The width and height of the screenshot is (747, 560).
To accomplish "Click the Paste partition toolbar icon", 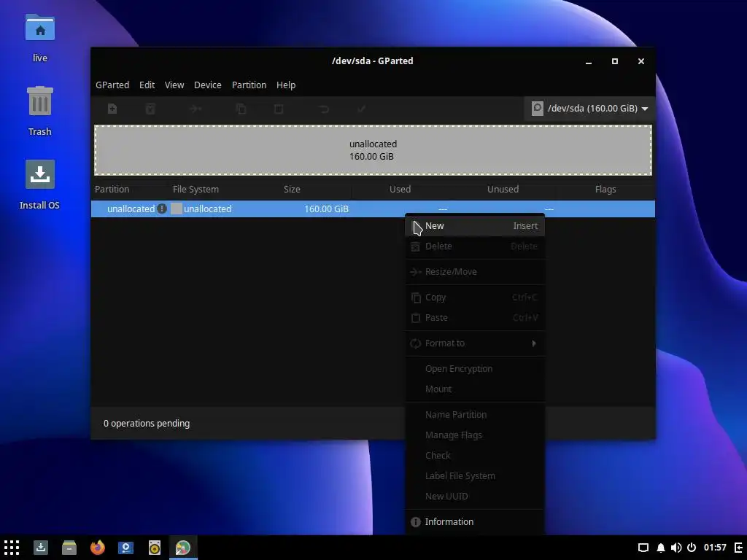I will (x=279, y=109).
